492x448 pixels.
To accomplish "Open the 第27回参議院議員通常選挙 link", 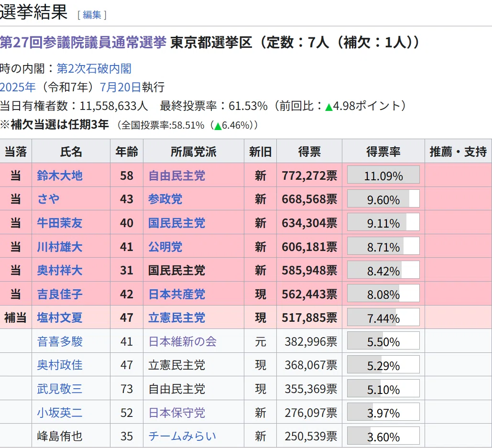I will (x=83, y=43).
